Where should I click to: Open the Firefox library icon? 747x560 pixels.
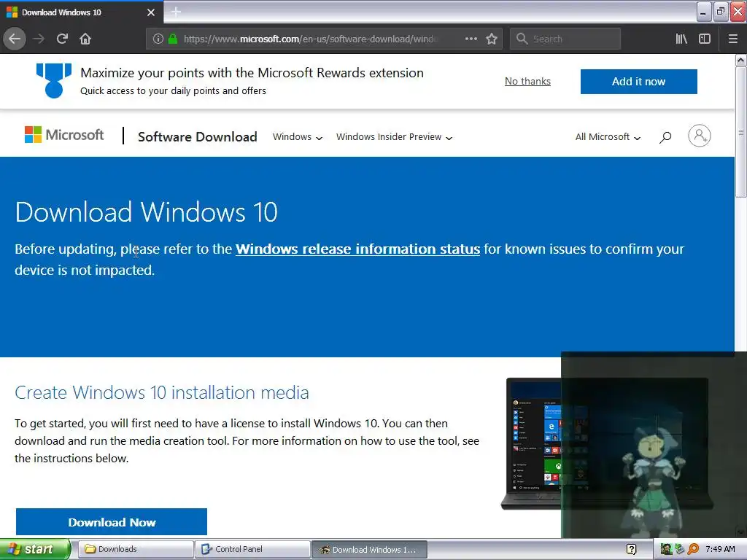coord(681,39)
